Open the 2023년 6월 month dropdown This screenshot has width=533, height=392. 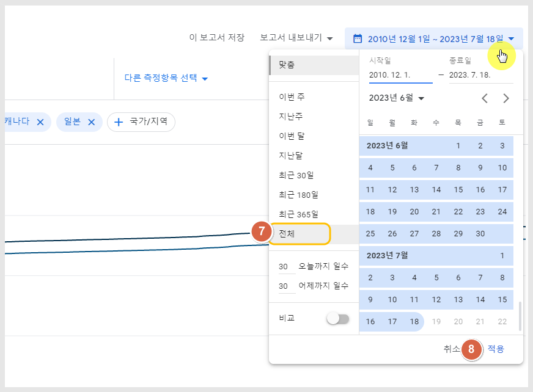397,98
